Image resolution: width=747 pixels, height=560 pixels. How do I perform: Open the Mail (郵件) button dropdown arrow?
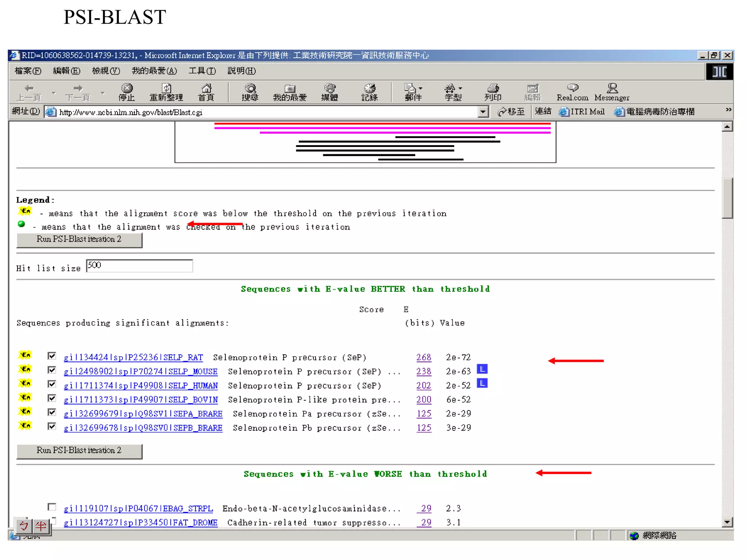pos(421,89)
